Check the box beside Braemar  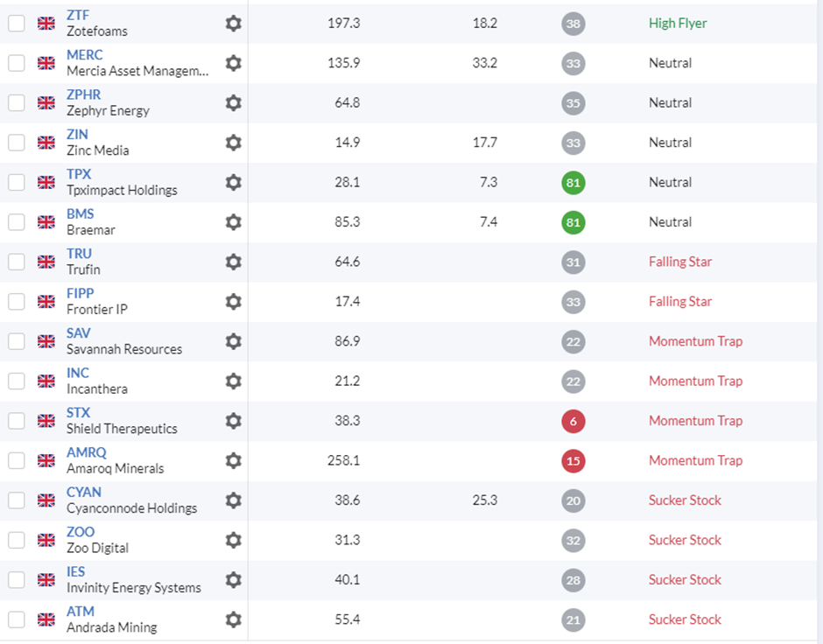coord(17,222)
